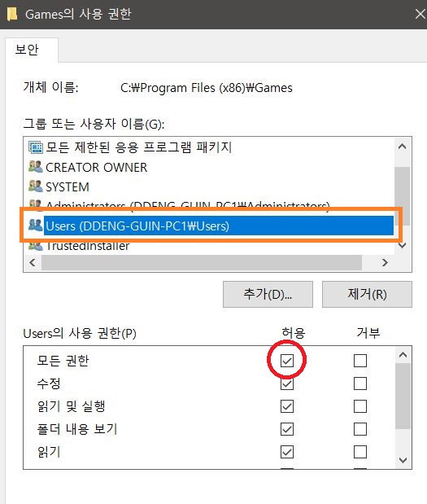Click group list horizontal scrollbar thumb

coord(202,263)
